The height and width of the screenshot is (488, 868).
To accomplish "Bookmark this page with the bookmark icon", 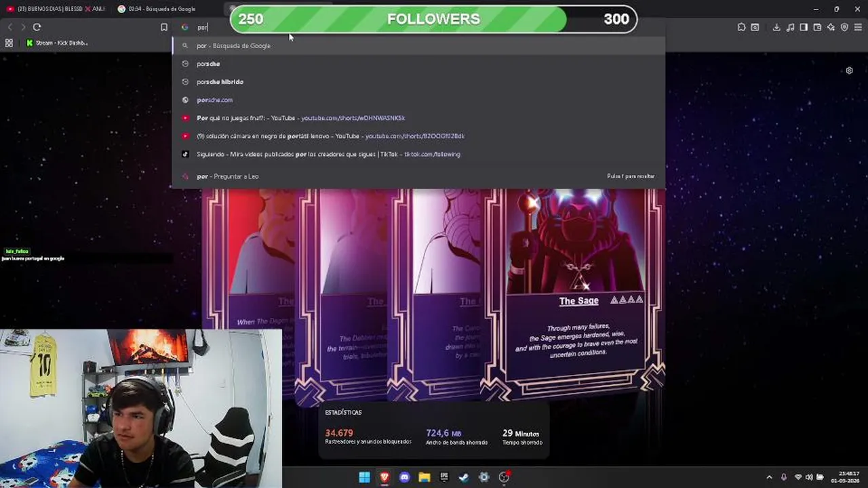I will coord(164,27).
